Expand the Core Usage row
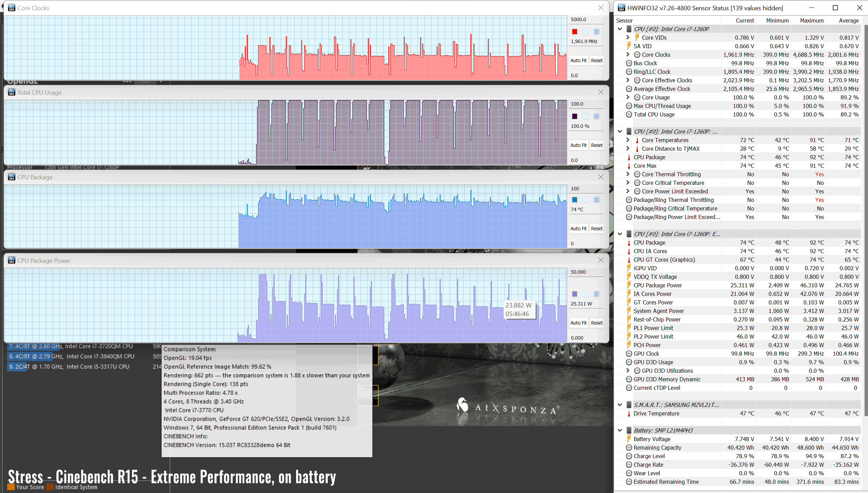Viewport: 868px width, 493px height. point(628,97)
